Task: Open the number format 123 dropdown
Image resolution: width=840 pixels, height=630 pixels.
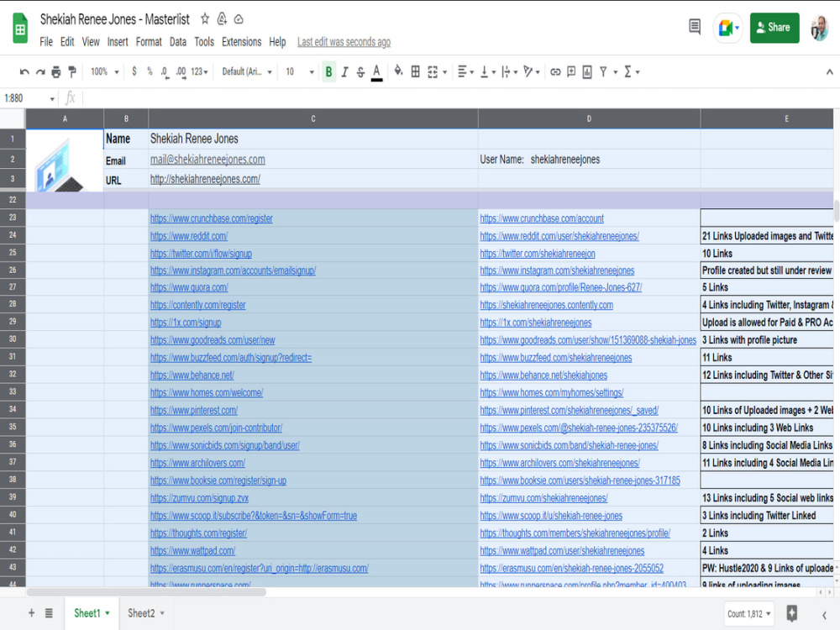Action: point(199,71)
